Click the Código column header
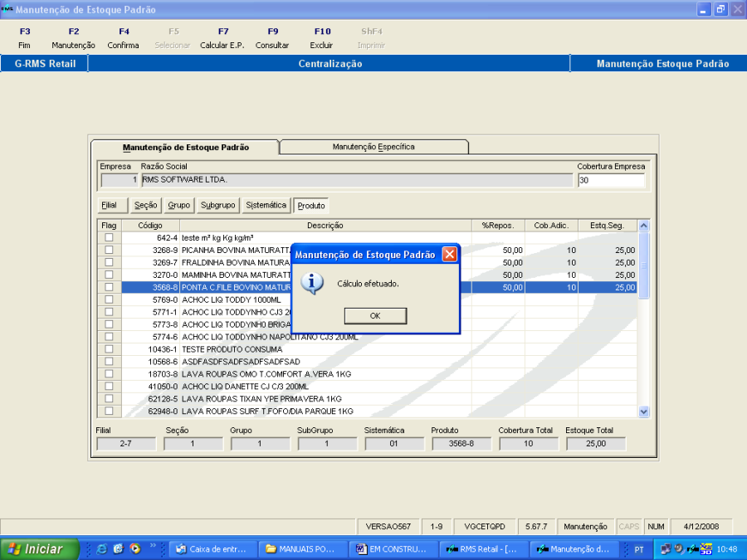This screenshot has height=560, width=747. 150,226
